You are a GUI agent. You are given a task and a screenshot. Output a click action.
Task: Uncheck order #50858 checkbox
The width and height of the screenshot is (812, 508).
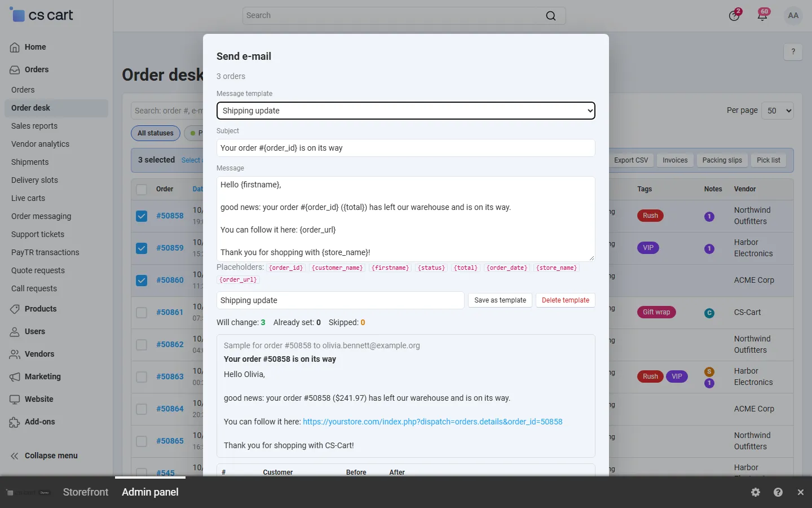tap(142, 216)
